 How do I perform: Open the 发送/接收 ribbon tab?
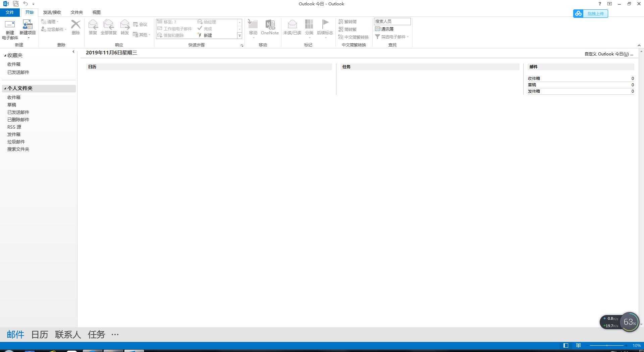click(x=52, y=12)
